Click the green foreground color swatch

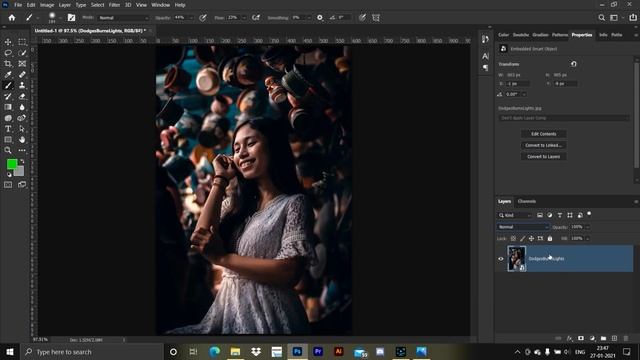tap(11, 164)
